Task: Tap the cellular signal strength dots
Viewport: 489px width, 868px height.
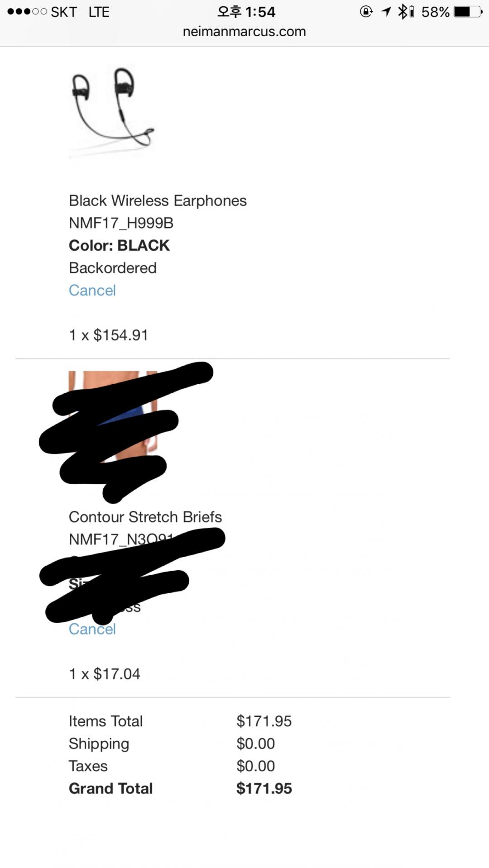Action: pyautogui.click(x=27, y=12)
